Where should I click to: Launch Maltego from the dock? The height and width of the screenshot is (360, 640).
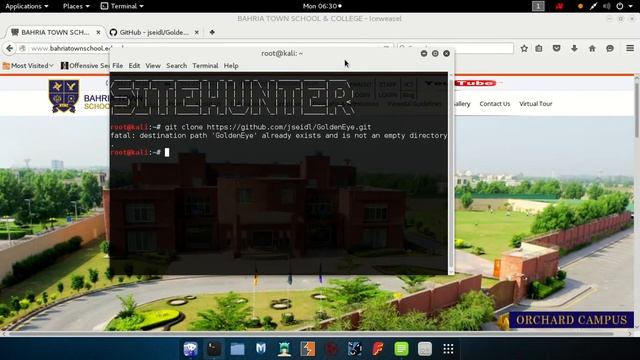[x=355, y=349]
